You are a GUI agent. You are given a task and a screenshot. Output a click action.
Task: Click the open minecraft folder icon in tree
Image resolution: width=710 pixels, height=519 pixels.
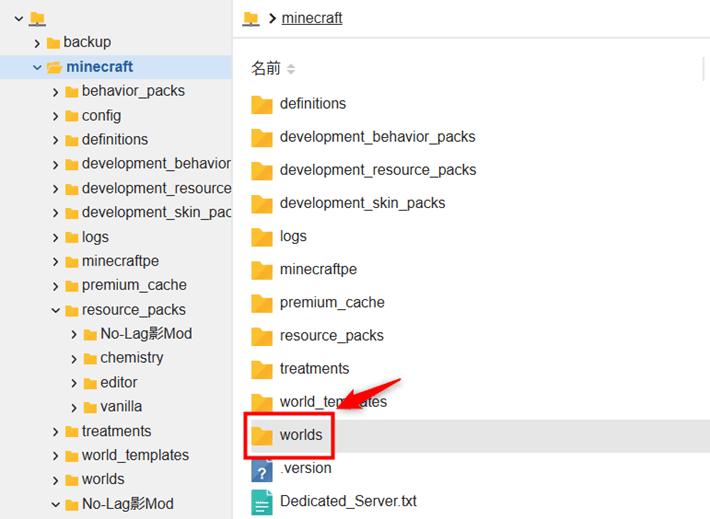point(54,67)
